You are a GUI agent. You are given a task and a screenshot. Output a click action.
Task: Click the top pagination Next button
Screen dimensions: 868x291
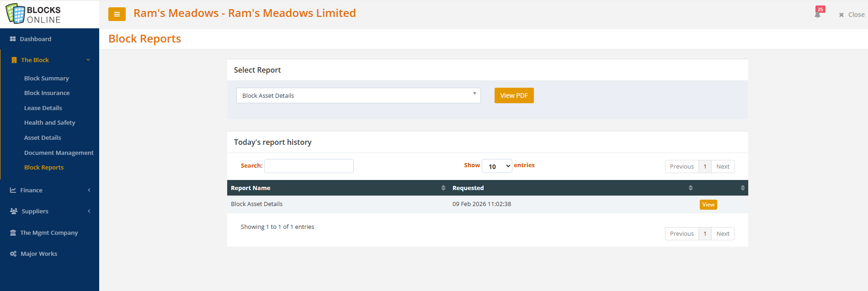(x=723, y=167)
